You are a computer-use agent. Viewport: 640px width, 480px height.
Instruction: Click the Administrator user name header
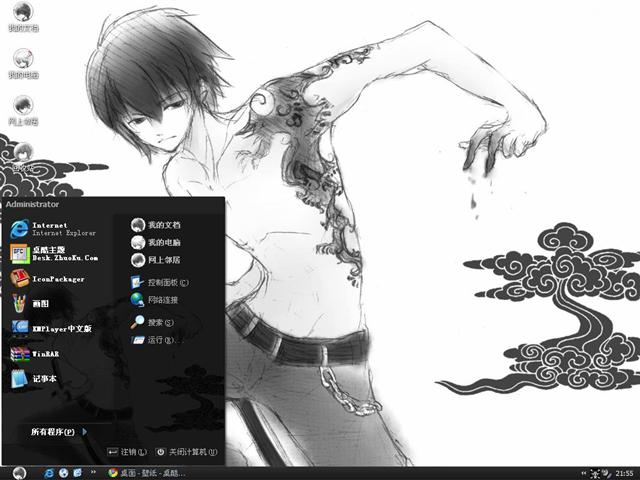coord(32,204)
